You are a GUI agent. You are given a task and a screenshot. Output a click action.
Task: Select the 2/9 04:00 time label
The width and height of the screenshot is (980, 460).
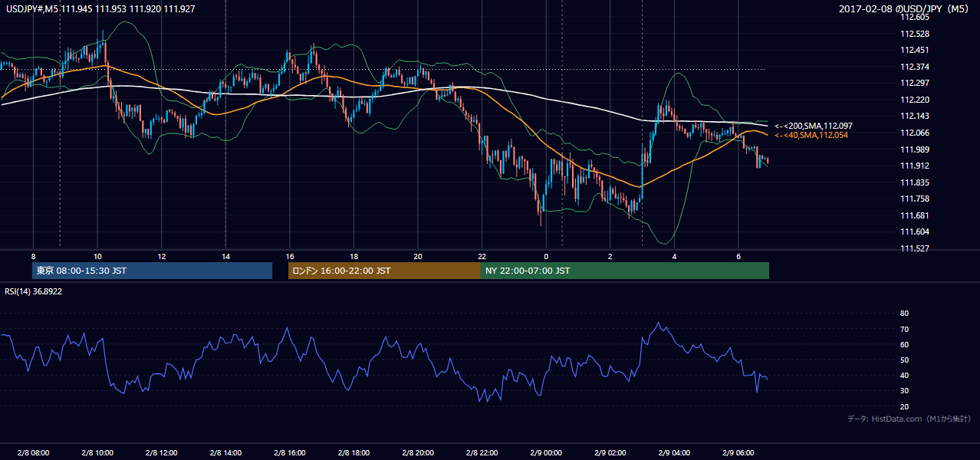[674, 452]
